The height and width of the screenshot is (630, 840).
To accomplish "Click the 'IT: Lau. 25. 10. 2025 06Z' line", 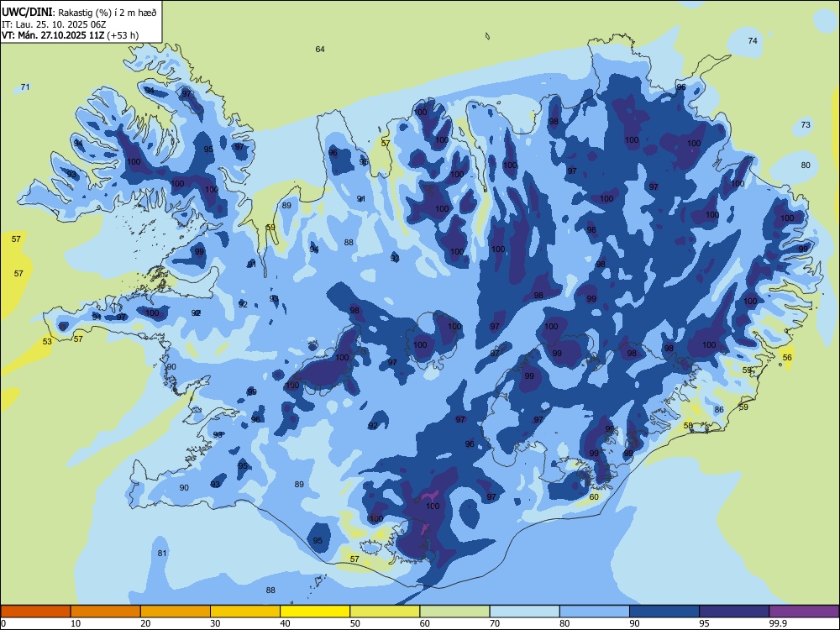I will (x=54, y=24).
